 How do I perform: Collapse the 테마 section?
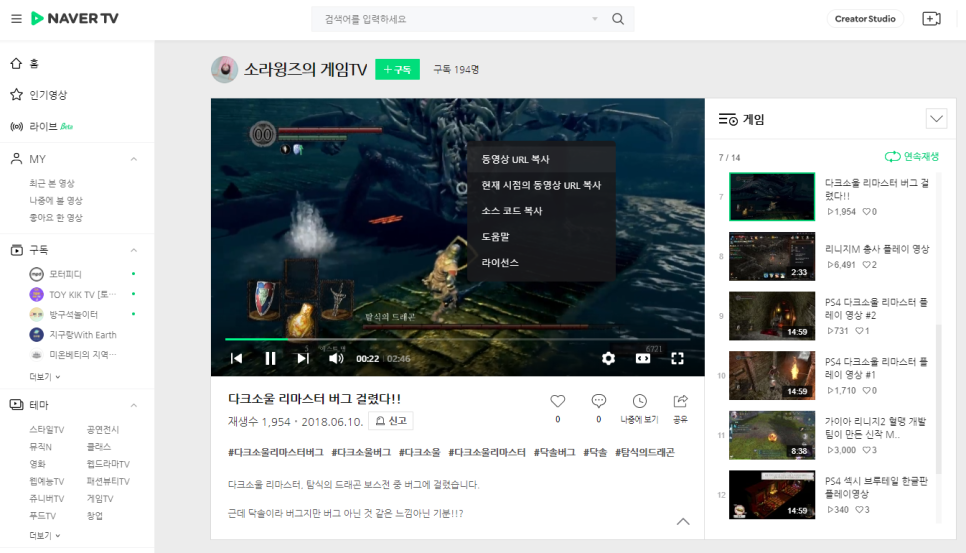134,405
